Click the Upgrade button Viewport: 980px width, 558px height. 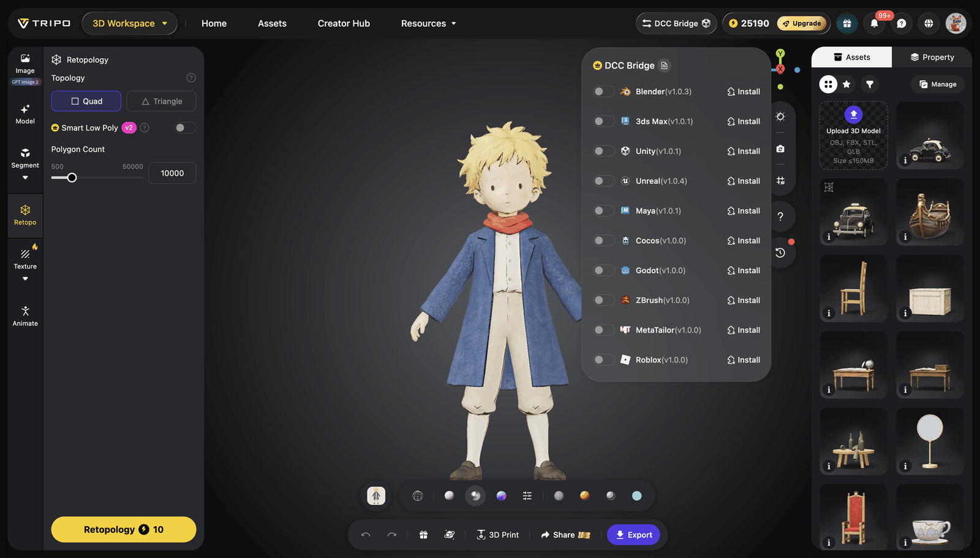click(801, 23)
